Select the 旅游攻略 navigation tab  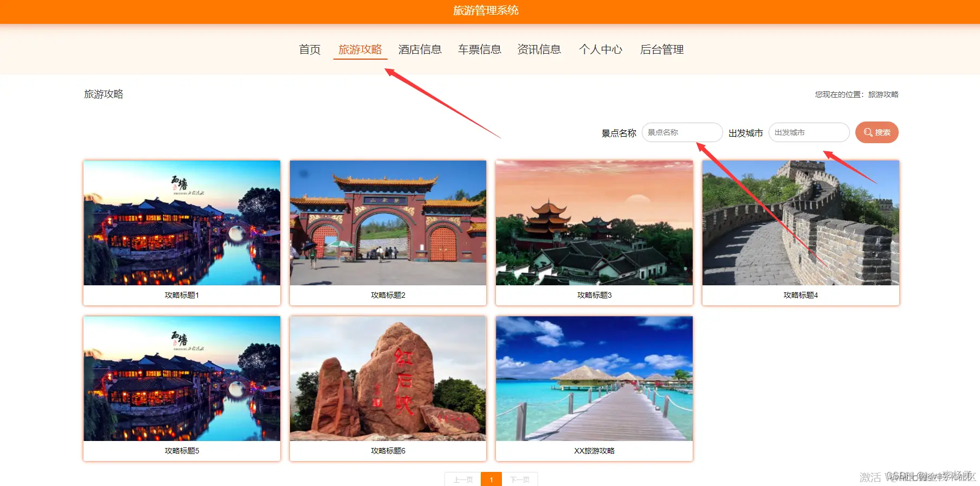[360, 49]
